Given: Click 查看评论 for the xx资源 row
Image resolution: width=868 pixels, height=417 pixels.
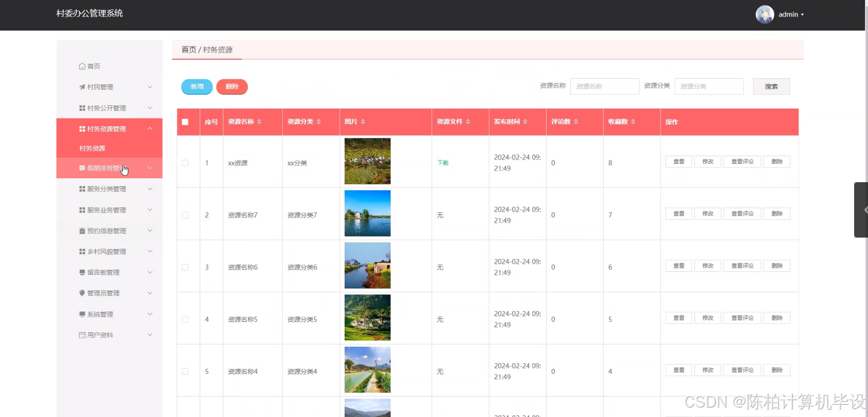Looking at the screenshot, I should 742,162.
